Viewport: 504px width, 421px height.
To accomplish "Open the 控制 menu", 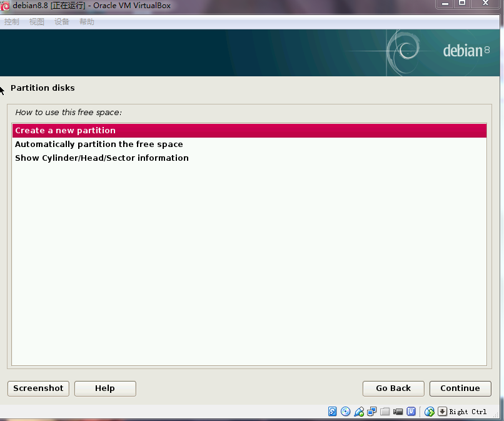I will pos(11,22).
